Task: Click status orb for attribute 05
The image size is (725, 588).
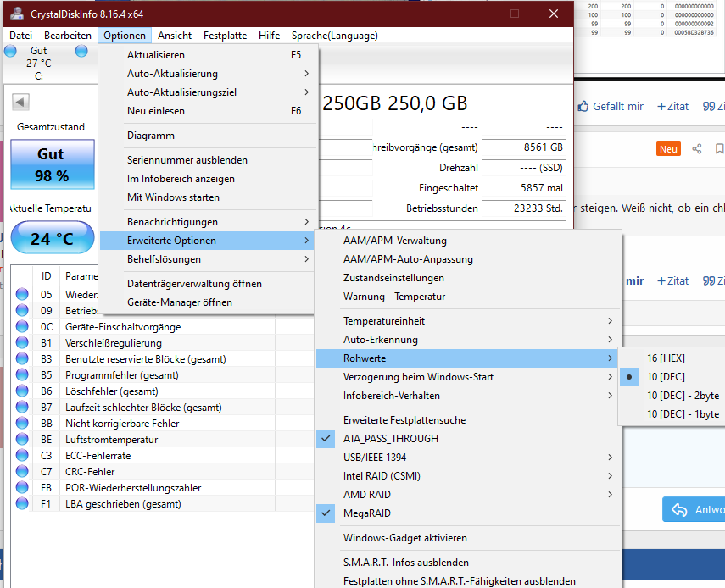Action: [22, 294]
